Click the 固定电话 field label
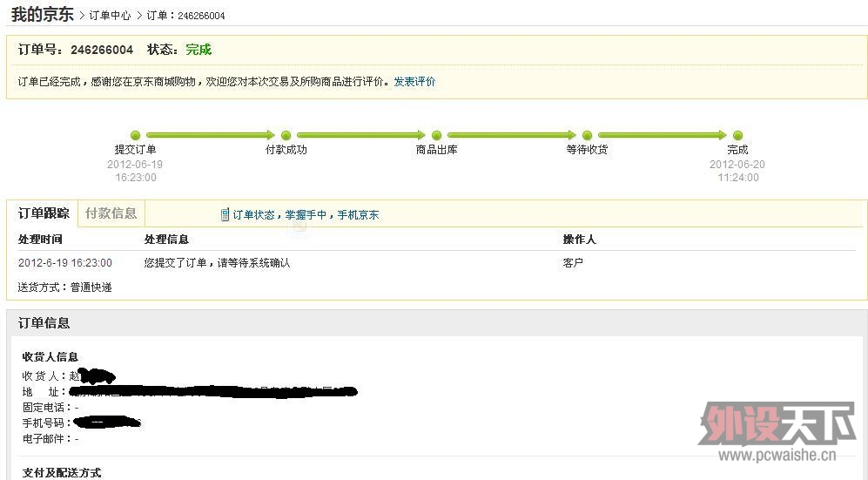Screen dimensions: 868x480 [47, 408]
